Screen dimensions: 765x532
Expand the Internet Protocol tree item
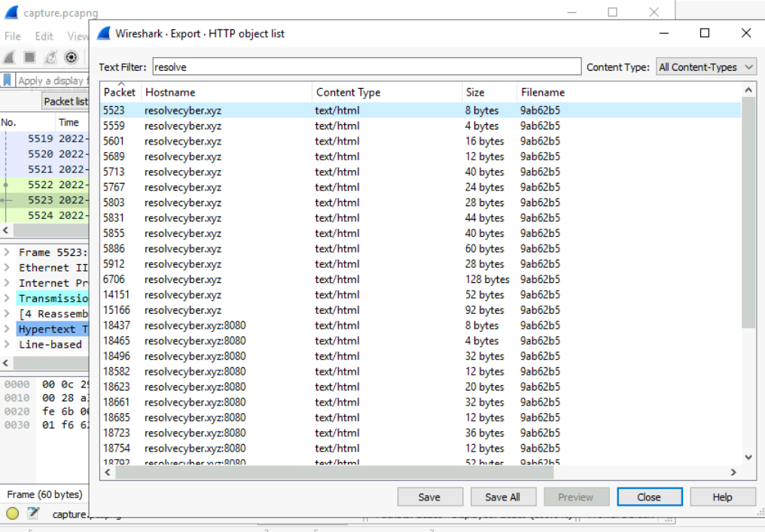point(7,283)
